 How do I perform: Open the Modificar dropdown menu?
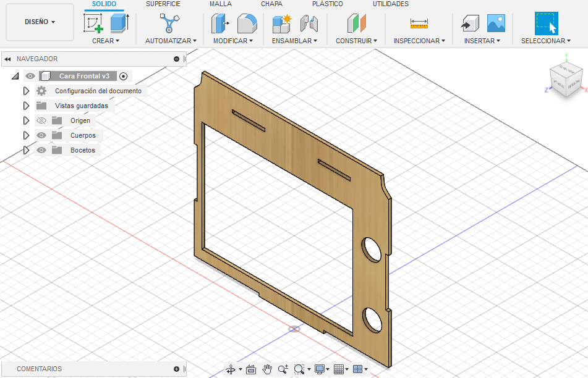pos(233,41)
